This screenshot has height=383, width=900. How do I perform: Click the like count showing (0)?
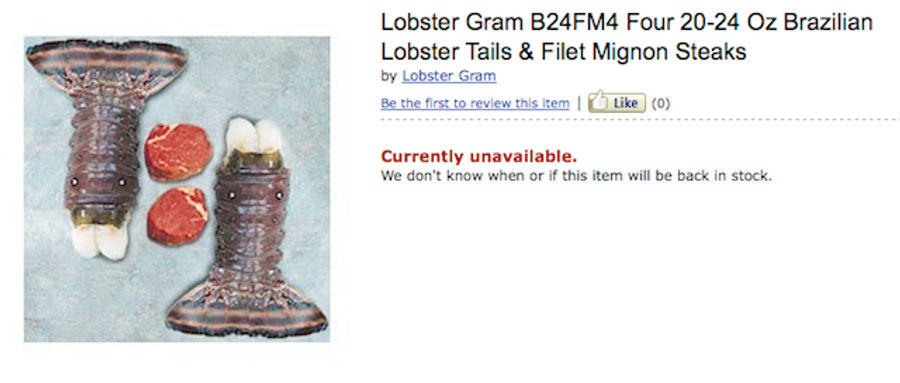tap(661, 103)
